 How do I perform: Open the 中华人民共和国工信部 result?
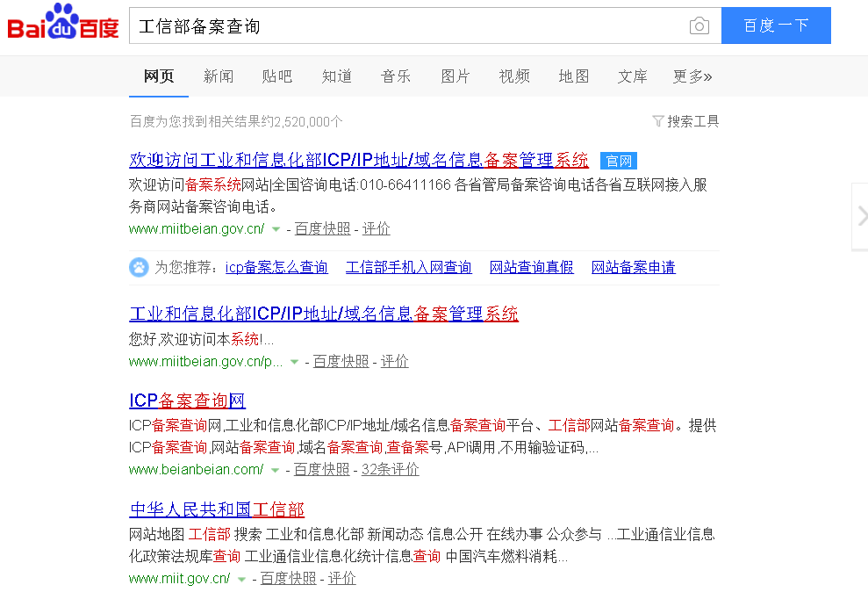pos(217,509)
